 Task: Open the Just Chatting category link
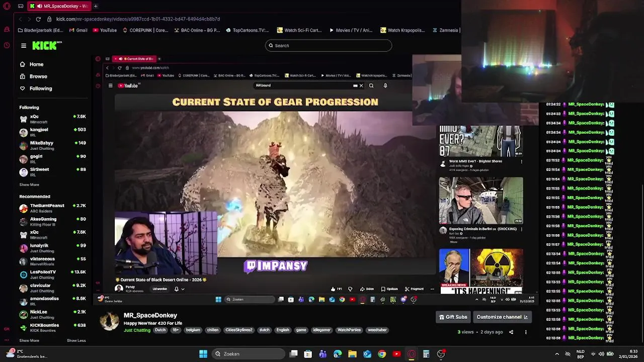[137, 330]
